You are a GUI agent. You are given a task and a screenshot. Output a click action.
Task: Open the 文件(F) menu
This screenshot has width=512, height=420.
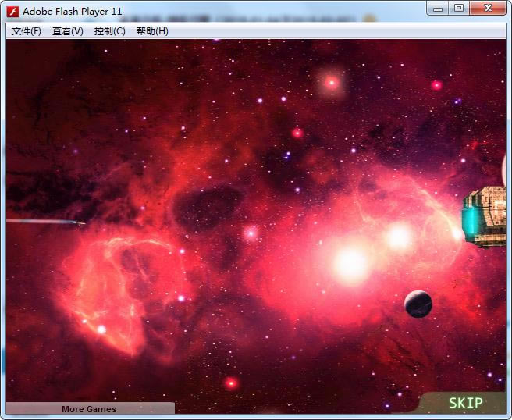pos(26,31)
